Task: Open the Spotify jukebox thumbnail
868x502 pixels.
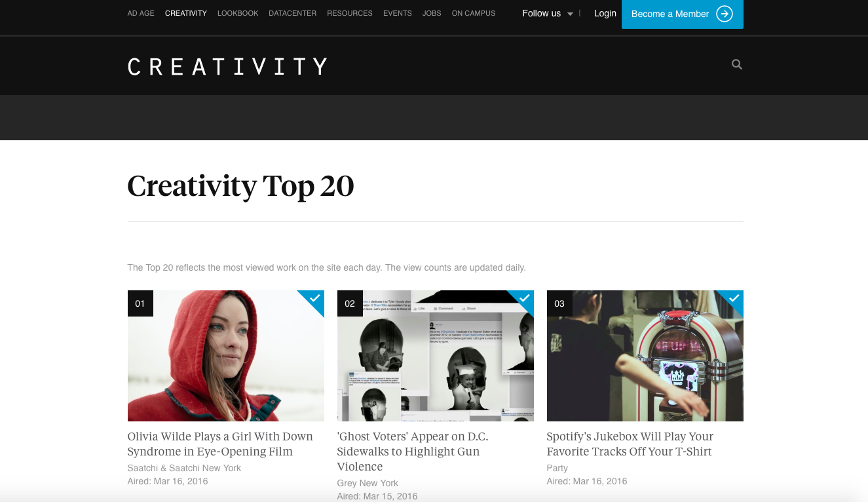Action: [645, 356]
